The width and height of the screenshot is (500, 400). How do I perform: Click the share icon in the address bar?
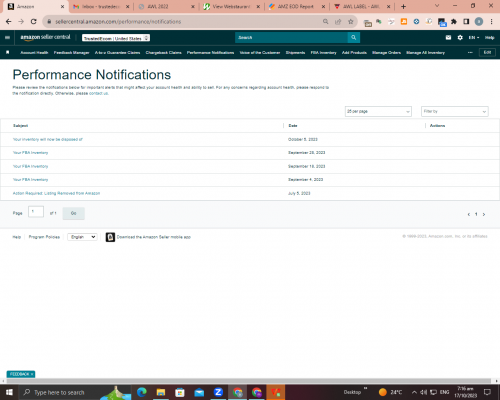(338, 22)
